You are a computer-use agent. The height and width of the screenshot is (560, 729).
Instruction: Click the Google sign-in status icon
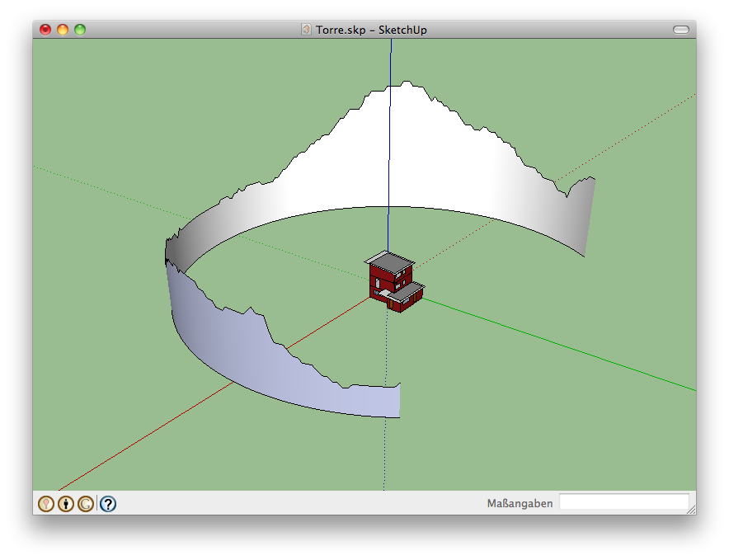coord(86,503)
